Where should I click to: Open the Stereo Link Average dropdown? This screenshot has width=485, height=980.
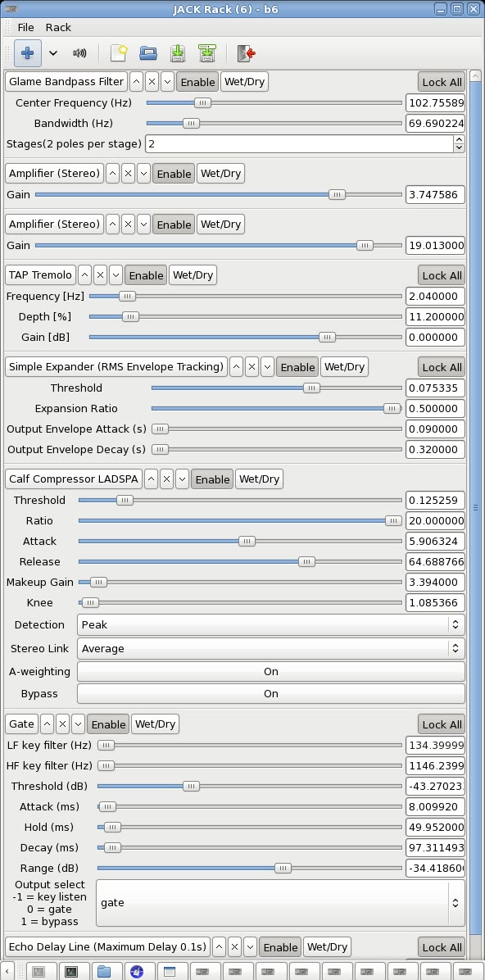pos(270,648)
